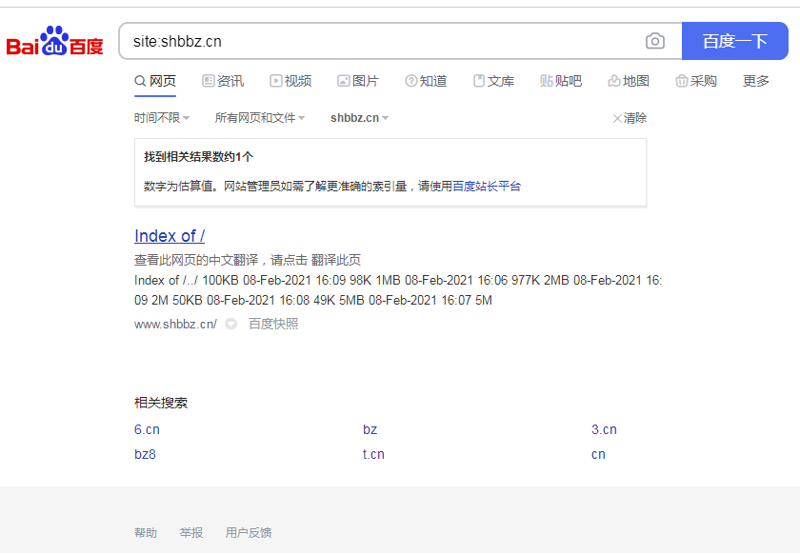Click the 百度站长平台 link

pos(487,186)
